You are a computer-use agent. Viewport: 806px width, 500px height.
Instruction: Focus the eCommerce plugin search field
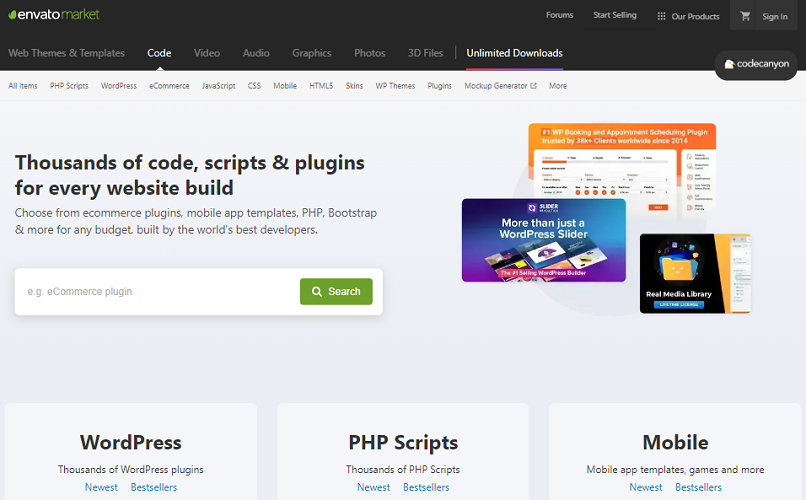pyautogui.click(x=157, y=291)
